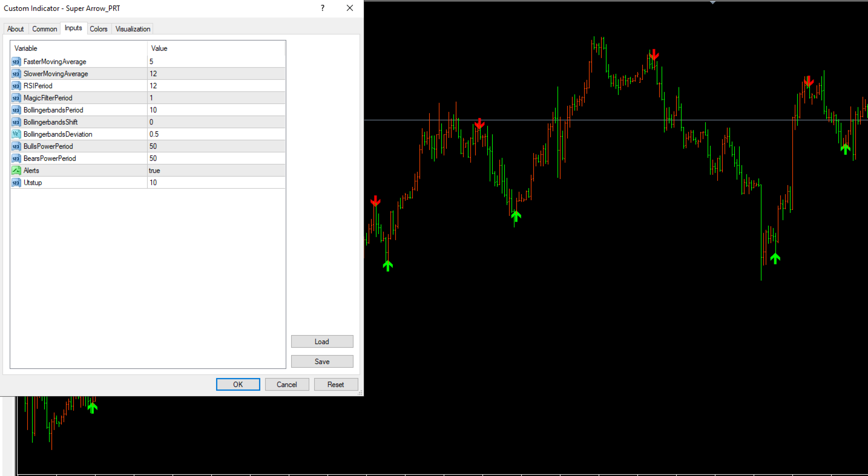The width and height of the screenshot is (868, 476).
Task: Confirm settings with the OK button
Action: (238, 384)
